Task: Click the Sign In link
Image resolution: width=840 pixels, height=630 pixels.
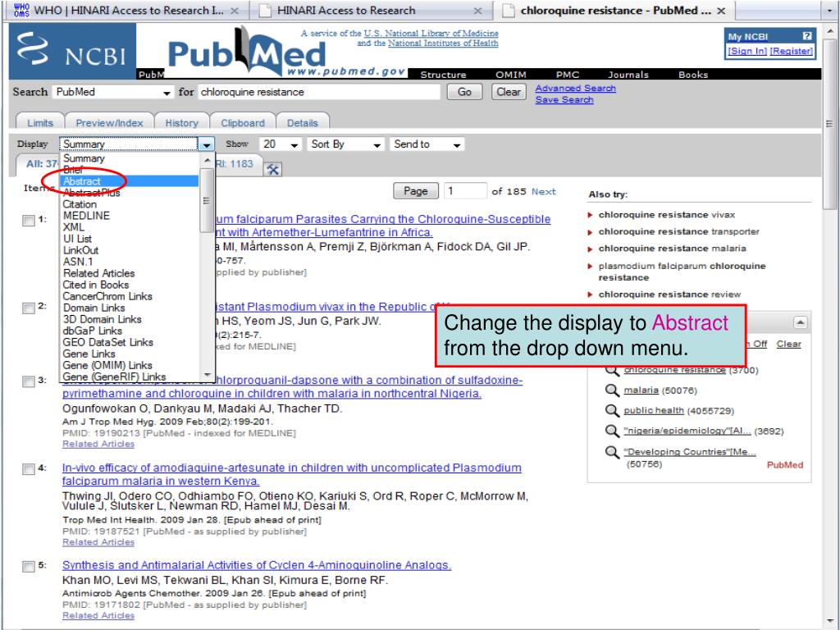Action: click(747, 51)
